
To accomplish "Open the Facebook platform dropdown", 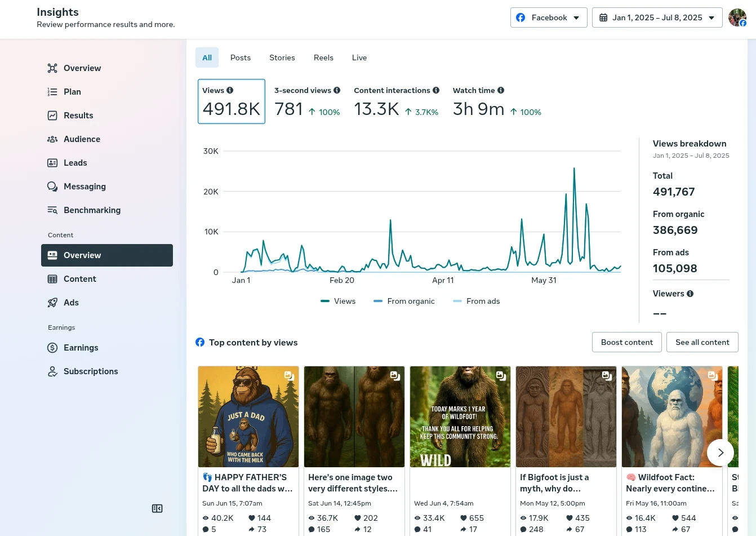I will [549, 17].
